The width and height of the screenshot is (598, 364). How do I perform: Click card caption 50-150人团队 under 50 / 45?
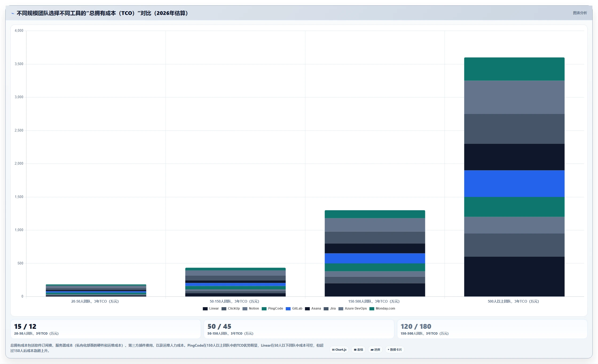(230, 334)
